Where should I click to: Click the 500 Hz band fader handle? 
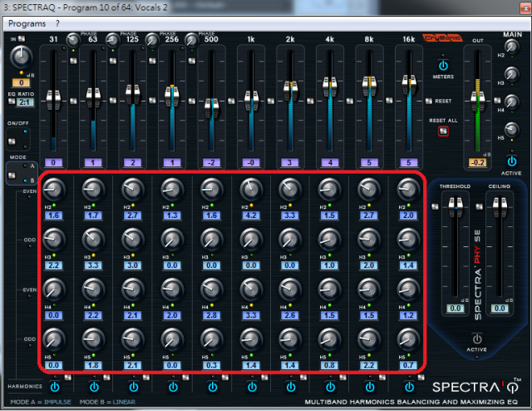(x=212, y=108)
